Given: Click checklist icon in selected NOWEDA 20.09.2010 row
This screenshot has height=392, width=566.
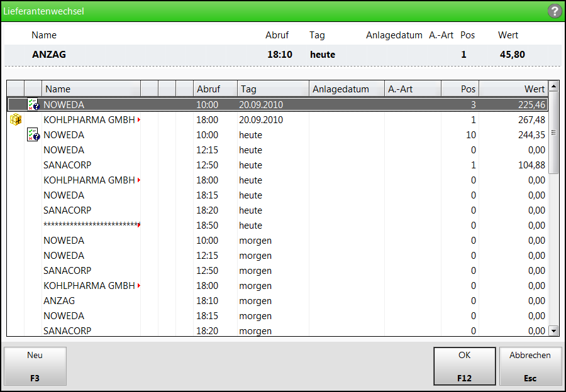Looking at the screenshot, I should coord(33,104).
